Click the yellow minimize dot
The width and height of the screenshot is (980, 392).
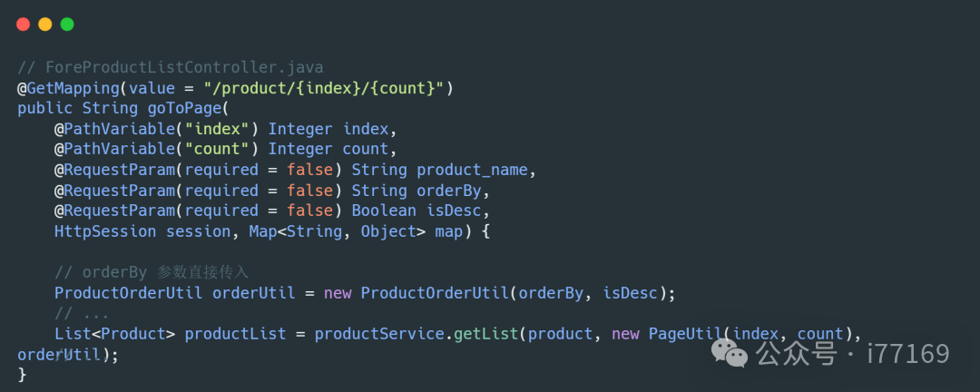(x=45, y=24)
